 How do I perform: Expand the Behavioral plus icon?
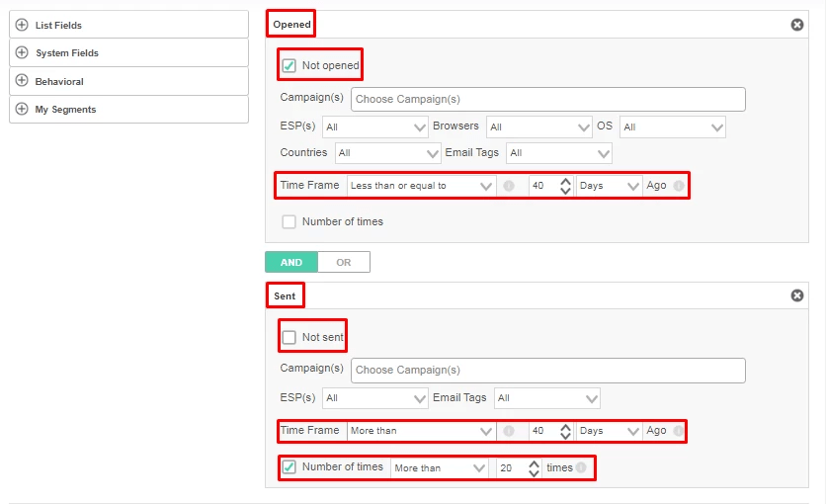click(x=22, y=81)
